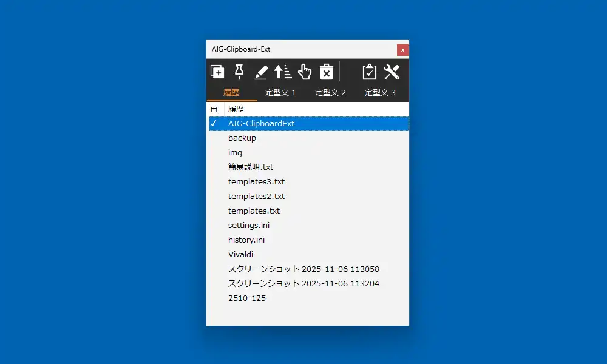Toggle the checkmark on AIG-ClipboardExt entry
The image size is (607, 364).
(x=214, y=123)
